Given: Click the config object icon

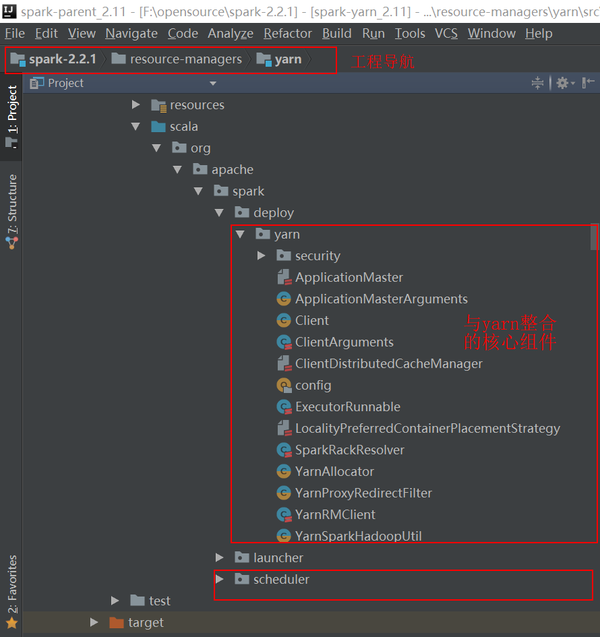Looking at the screenshot, I should point(284,385).
